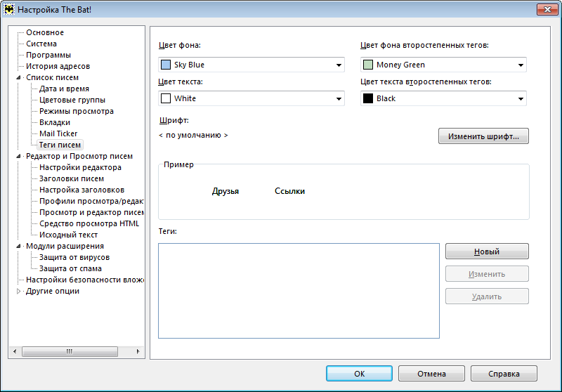
Task: Click the 'Удалить' tag button
Action: coord(487,296)
